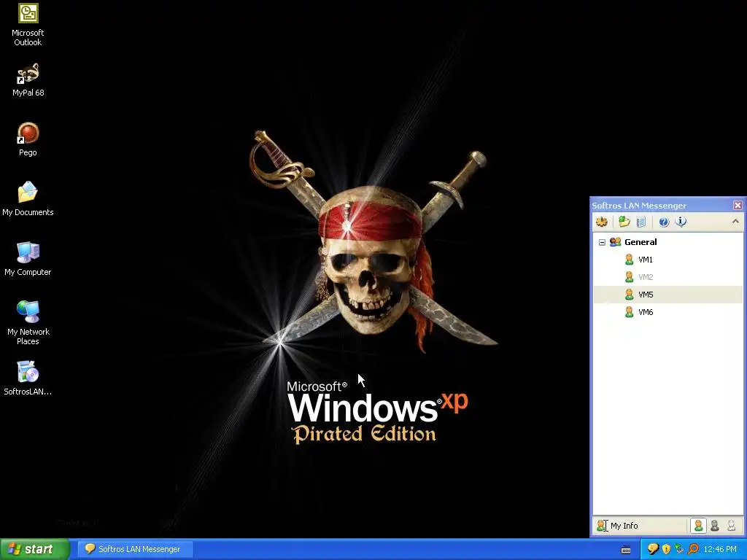Set status to Available with the green user icon
747x560 pixels.
click(698, 526)
